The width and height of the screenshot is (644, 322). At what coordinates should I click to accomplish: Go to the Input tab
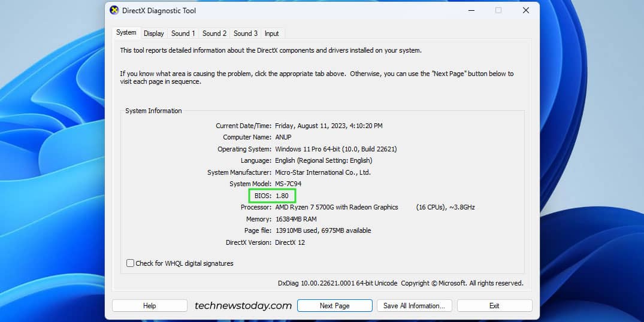pos(271,34)
